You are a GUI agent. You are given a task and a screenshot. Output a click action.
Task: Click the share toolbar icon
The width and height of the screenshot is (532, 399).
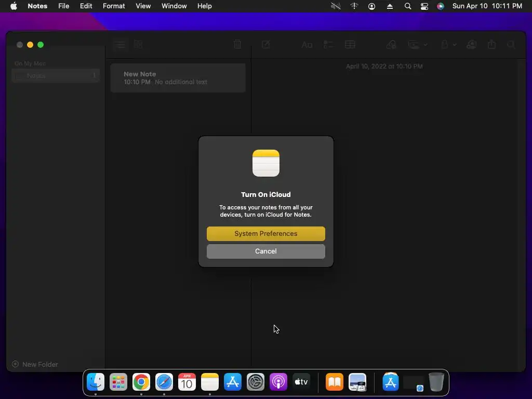click(491, 44)
